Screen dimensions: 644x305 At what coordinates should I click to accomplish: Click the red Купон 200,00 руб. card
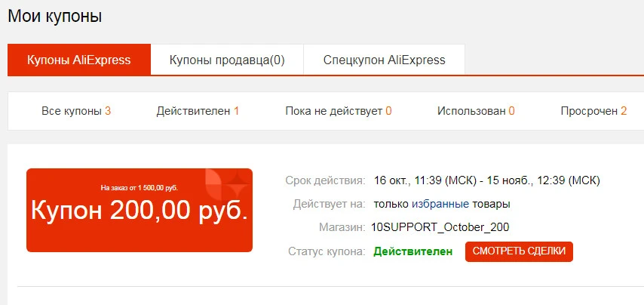[140, 210]
